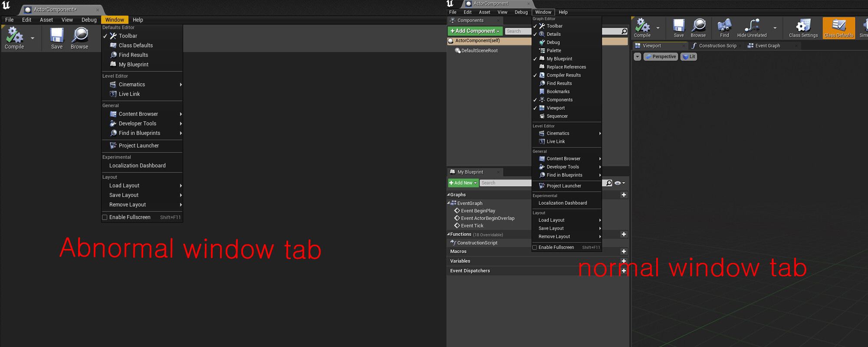Toggle the checked Toolbar item in the right Window menu
868x347 pixels.
(x=567, y=26)
